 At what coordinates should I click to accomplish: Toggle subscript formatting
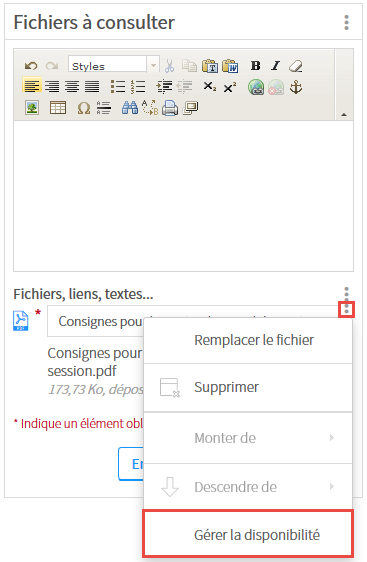(210, 87)
